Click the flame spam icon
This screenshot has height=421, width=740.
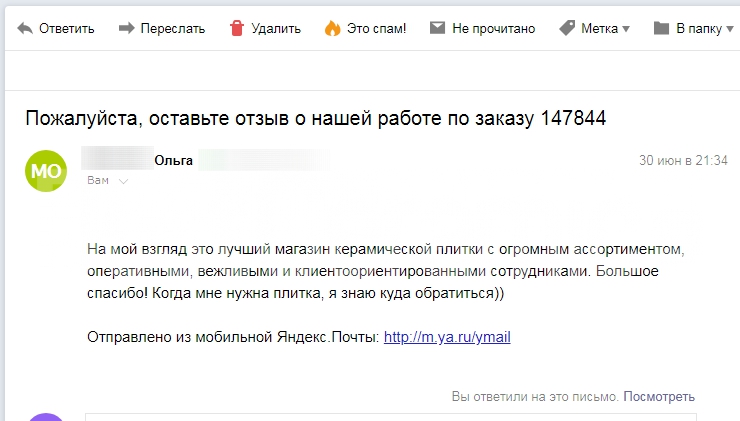pyautogui.click(x=332, y=28)
